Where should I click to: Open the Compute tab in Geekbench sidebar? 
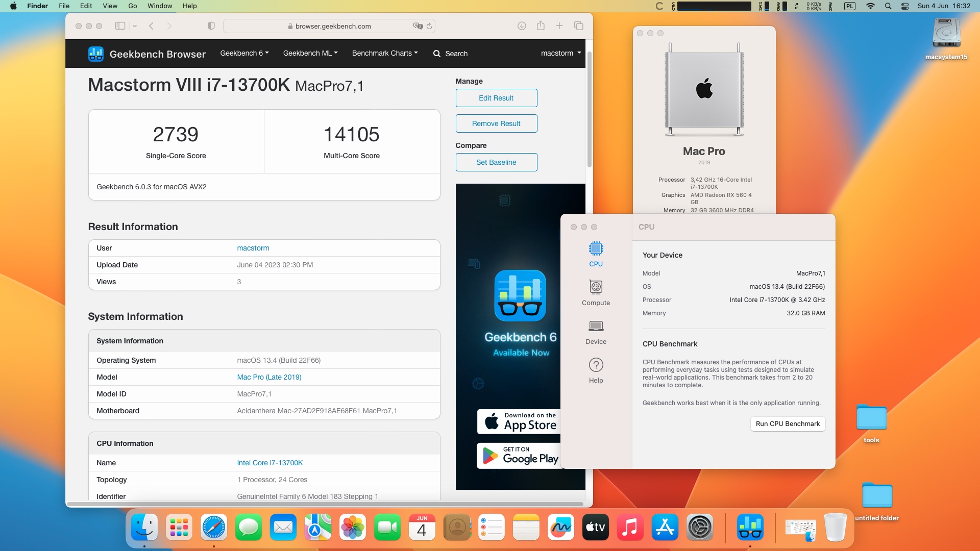(596, 292)
